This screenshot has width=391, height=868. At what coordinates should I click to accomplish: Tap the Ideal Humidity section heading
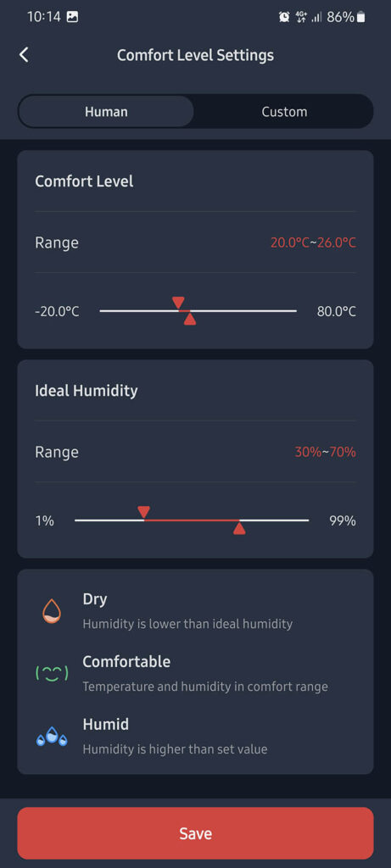87,390
